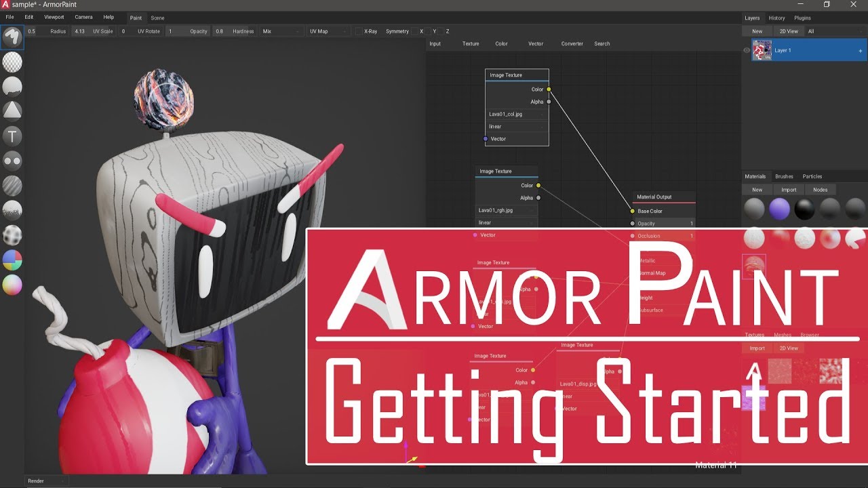This screenshot has width=868, height=488.
Task: Open the Render mode dropdown at bottom
Action: [46, 481]
